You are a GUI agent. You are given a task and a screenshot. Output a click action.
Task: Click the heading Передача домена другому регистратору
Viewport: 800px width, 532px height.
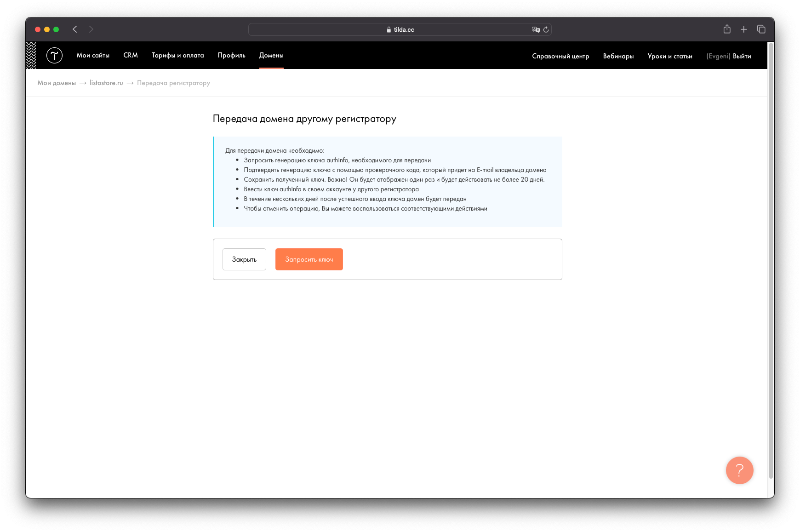304,119
